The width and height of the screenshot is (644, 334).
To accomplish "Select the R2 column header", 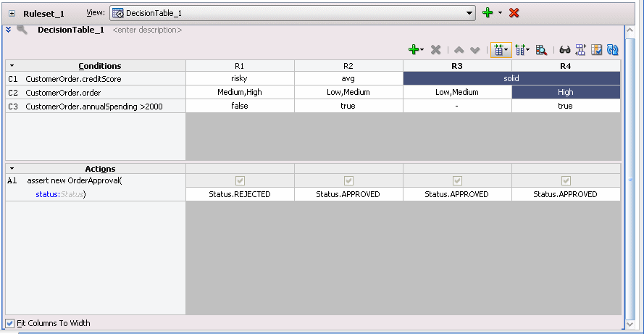I will (x=348, y=66).
